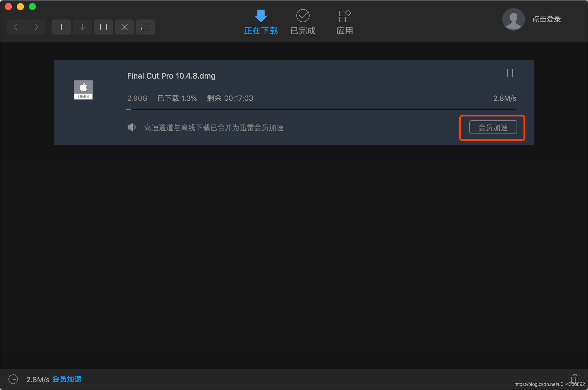Click the download progress bar
Viewport: 588px width, 390px height.
coord(321,109)
